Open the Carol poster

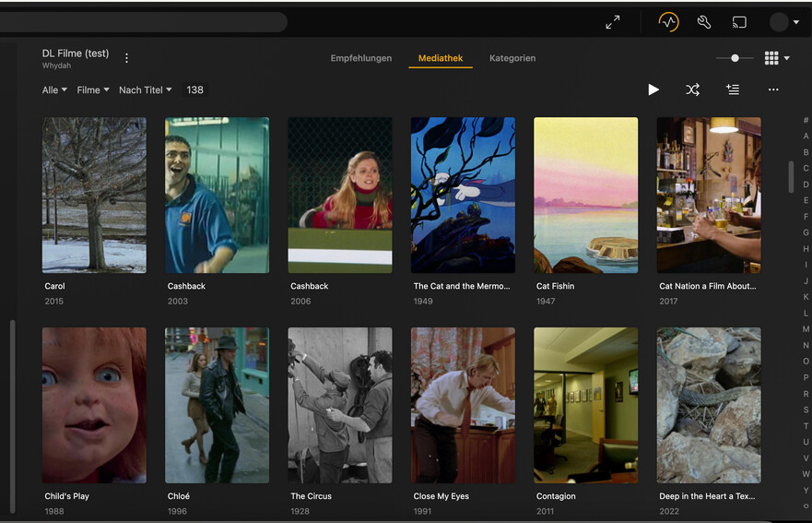(x=94, y=195)
